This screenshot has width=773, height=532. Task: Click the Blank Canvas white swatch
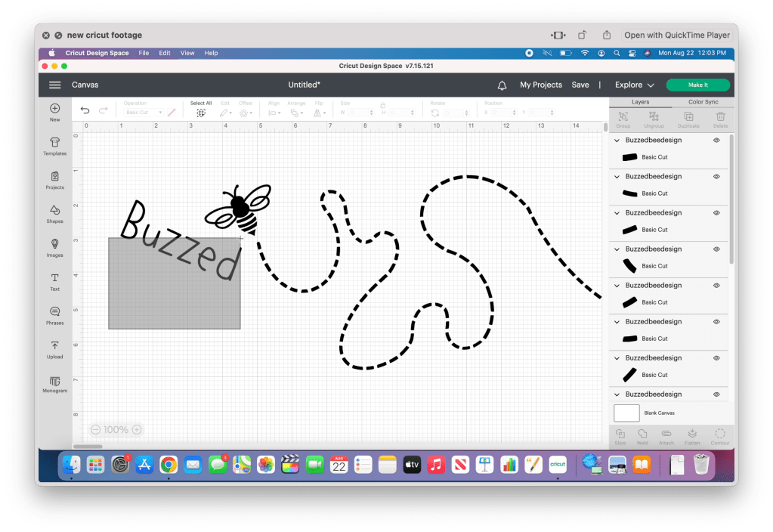click(626, 413)
